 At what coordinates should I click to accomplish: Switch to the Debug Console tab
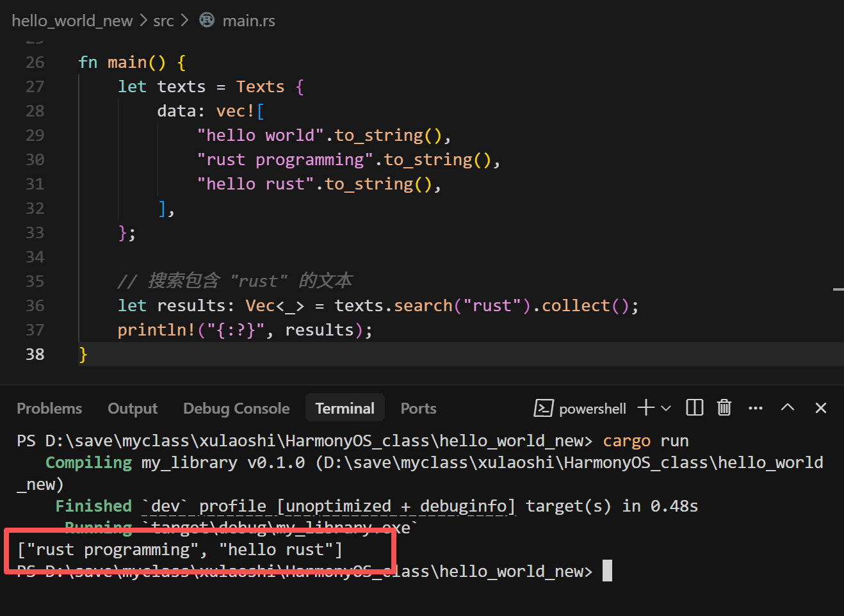236,409
